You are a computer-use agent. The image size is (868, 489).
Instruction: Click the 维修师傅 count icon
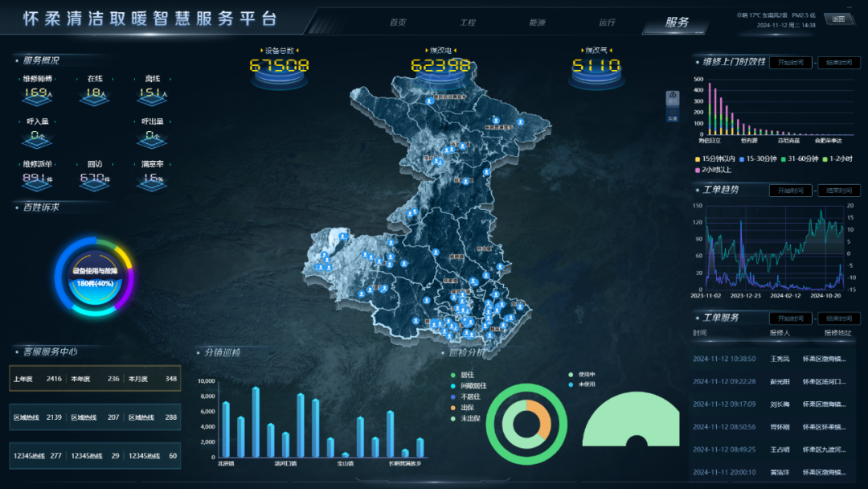pos(38,95)
